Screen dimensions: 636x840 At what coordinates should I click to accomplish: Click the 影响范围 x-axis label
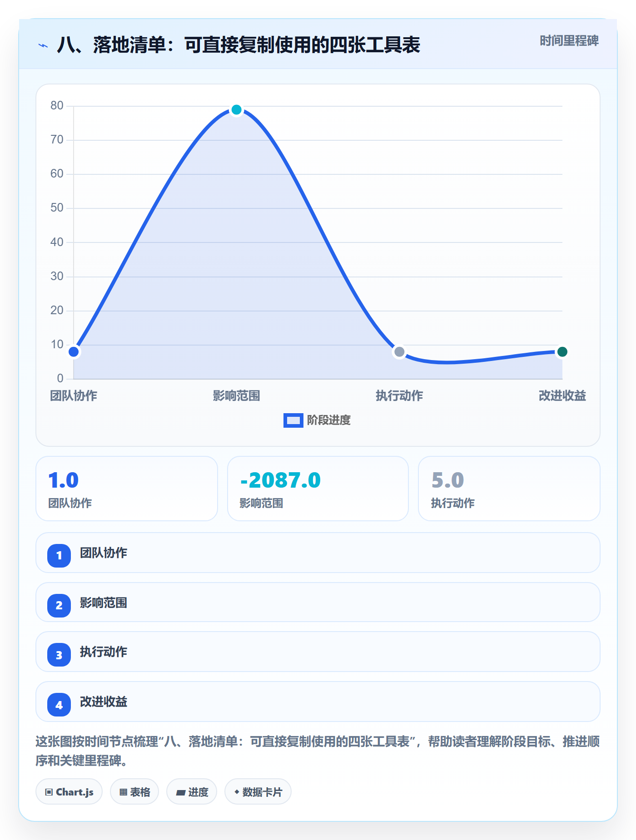236,396
